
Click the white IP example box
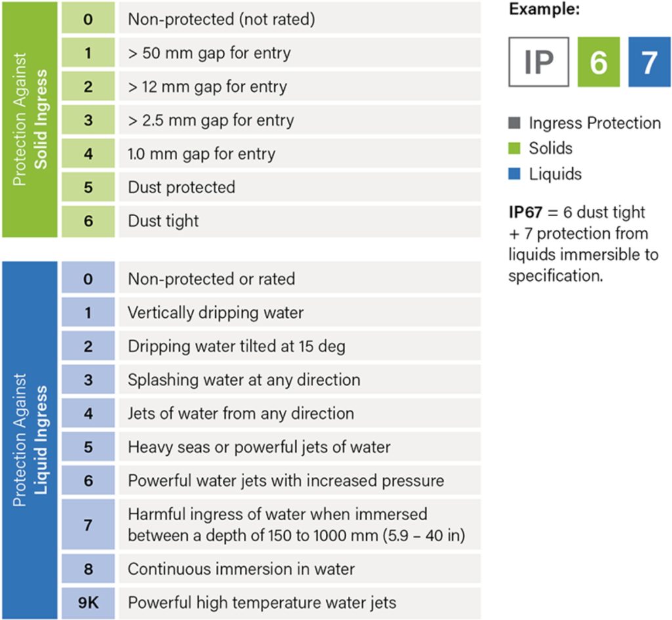[539, 62]
